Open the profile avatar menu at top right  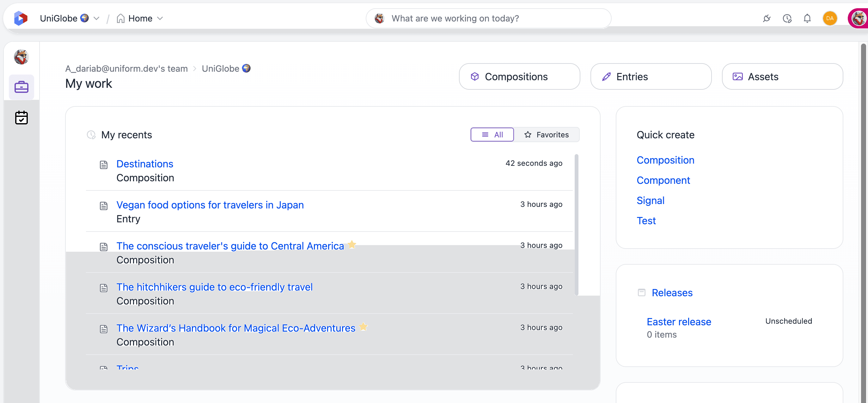point(858,19)
